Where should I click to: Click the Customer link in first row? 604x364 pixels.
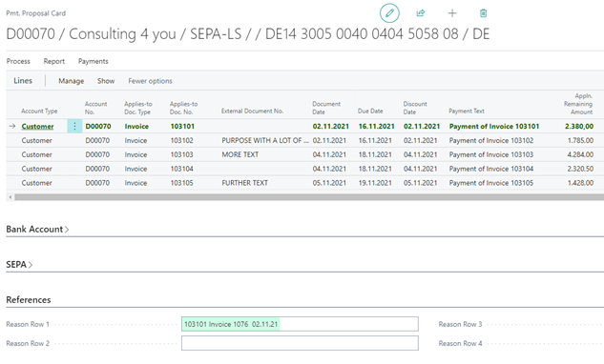click(x=37, y=126)
